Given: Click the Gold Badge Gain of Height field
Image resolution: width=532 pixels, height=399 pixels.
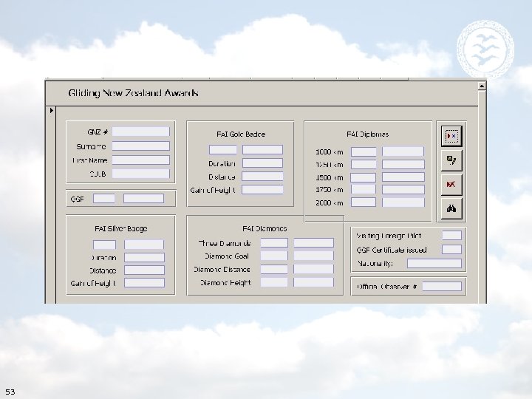Looking at the screenshot, I should click(x=262, y=190).
